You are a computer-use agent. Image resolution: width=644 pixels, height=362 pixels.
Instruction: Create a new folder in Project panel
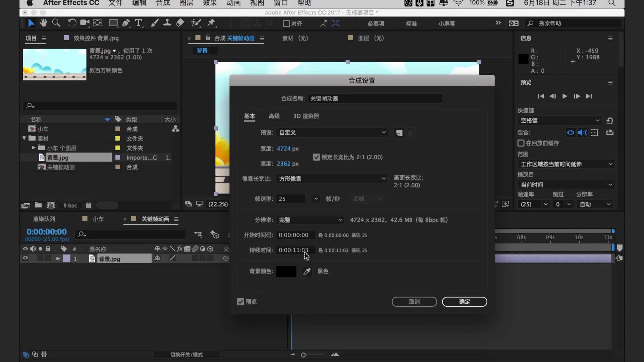38,205
